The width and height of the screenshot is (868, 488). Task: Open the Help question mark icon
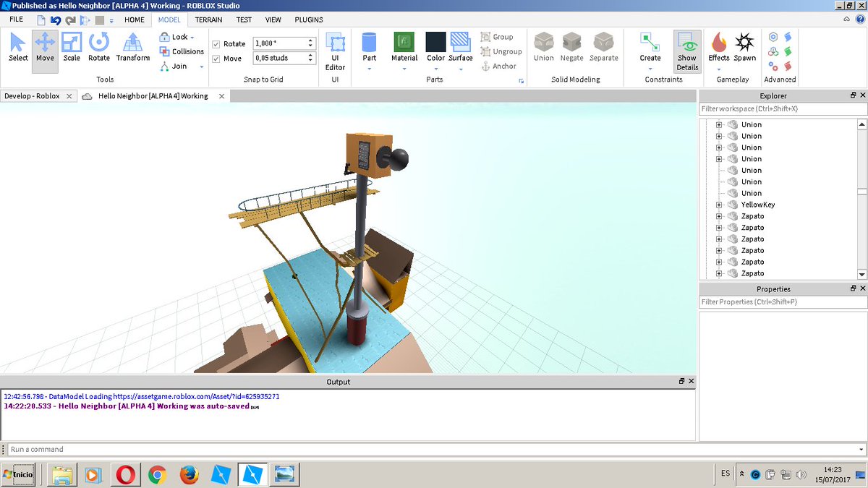tap(860, 20)
